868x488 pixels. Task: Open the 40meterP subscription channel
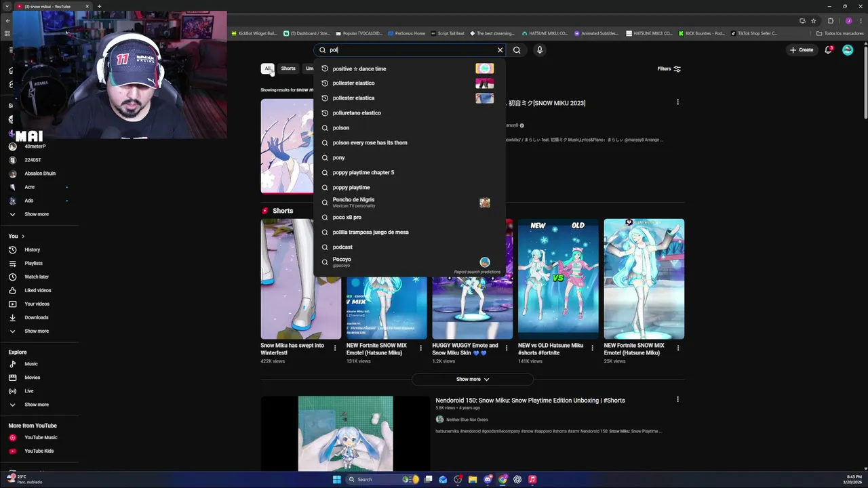click(39, 146)
